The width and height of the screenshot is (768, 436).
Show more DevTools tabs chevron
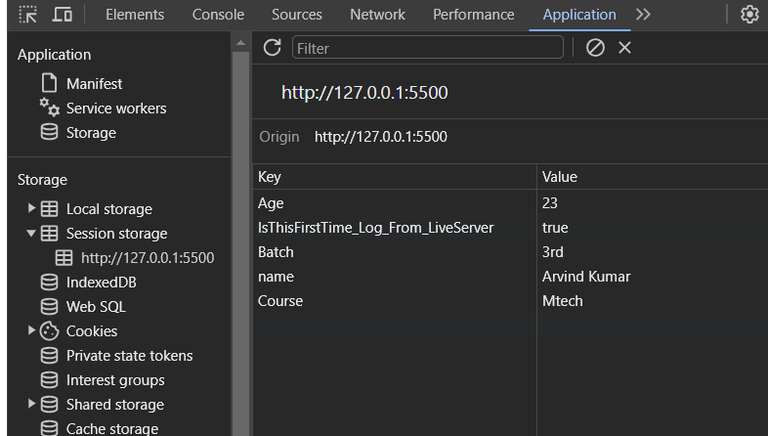643,15
